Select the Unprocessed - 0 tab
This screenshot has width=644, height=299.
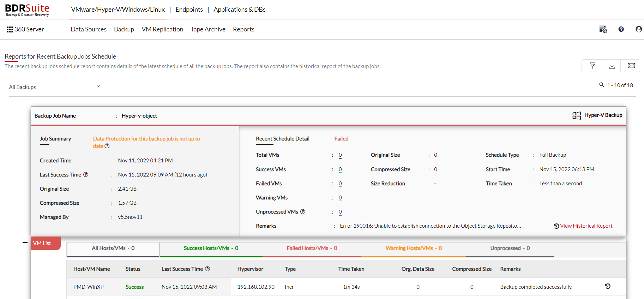(510, 249)
